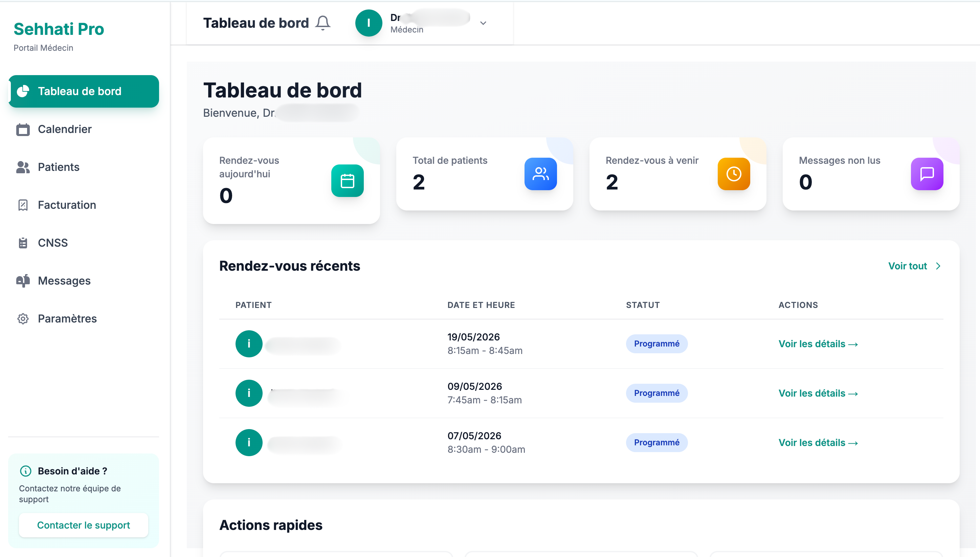
Task: Click the chevron next to Voir tout
Action: (938, 266)
